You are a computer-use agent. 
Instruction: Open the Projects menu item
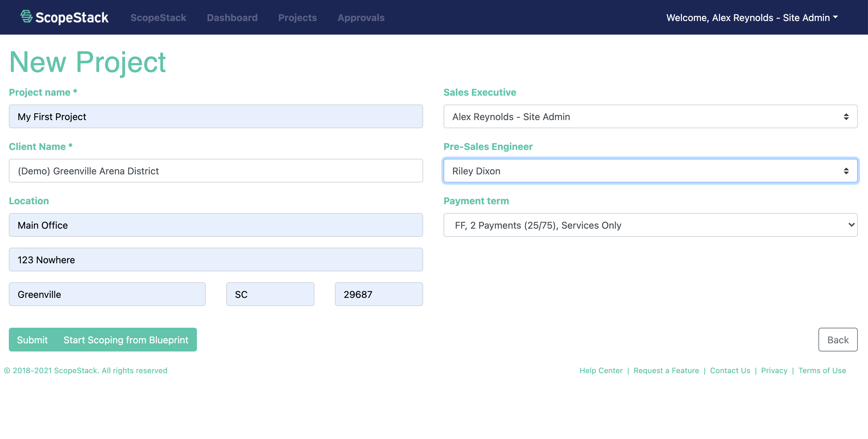point(297,18)
